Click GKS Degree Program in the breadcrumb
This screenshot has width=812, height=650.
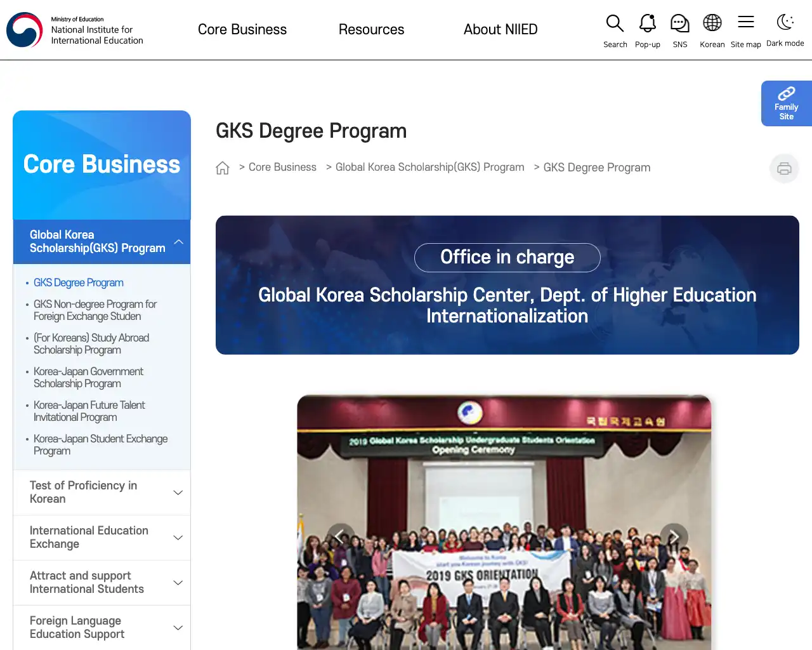(x=597, y=168)
